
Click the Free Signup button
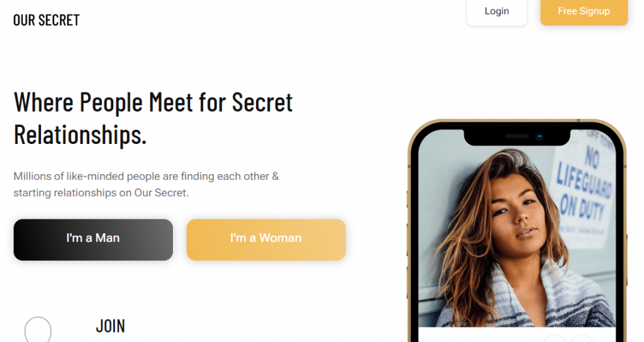coord(584,12)
